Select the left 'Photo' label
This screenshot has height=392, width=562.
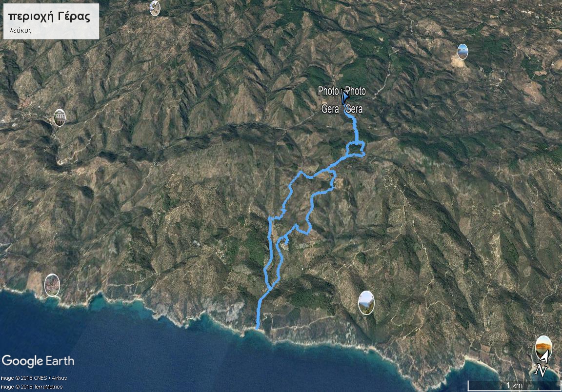click(328, 91)
